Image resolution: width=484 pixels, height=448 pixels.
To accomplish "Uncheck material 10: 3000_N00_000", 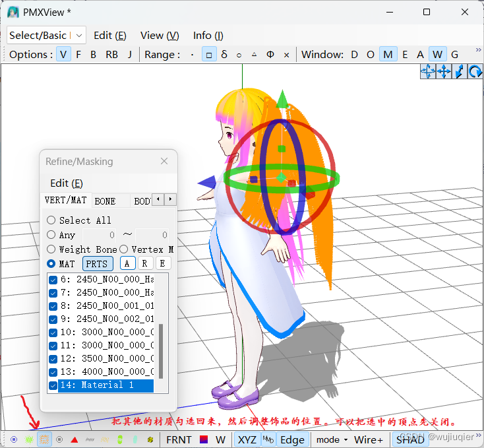I will [x=53, y=333].
